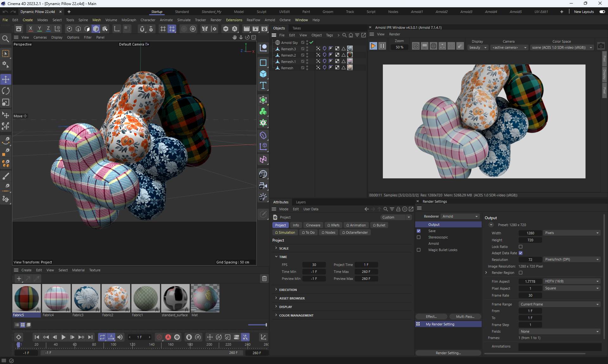Switch to the Cineware attributes tab

[x=313, y=225]
